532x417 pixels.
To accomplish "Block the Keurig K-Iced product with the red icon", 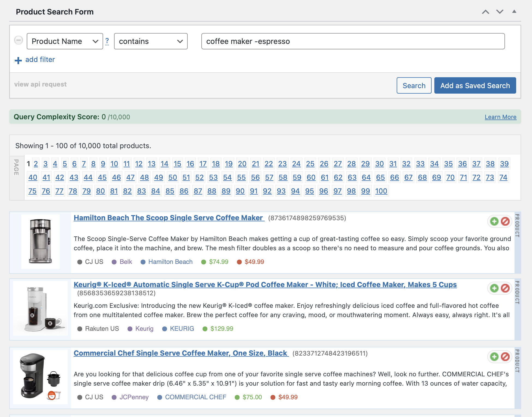I will (505, 288).
